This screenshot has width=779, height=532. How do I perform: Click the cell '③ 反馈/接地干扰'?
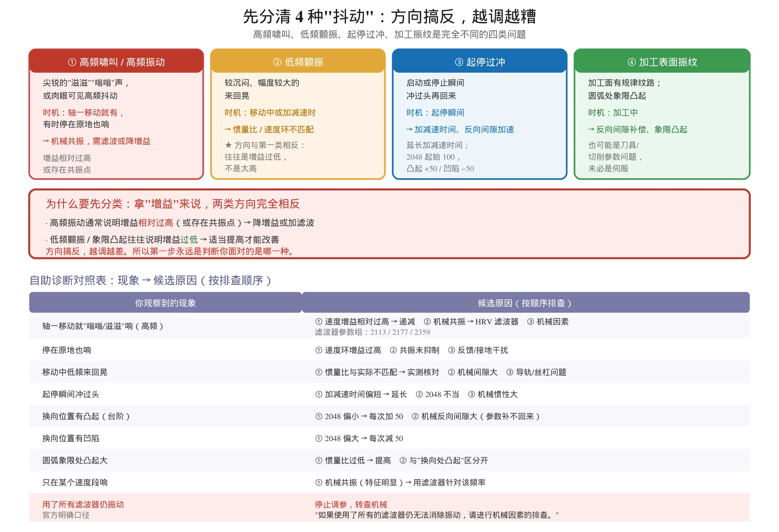tap(478, 350)
